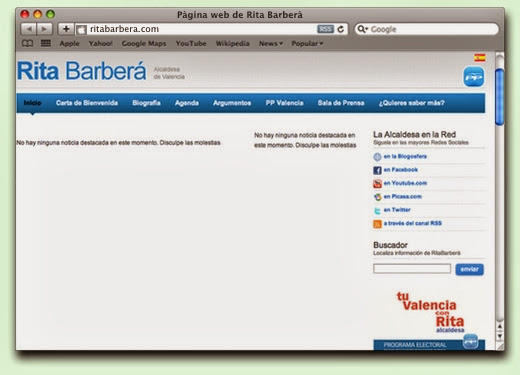
Task: Open the YouTube bookmark
Action: pos(191,43)
